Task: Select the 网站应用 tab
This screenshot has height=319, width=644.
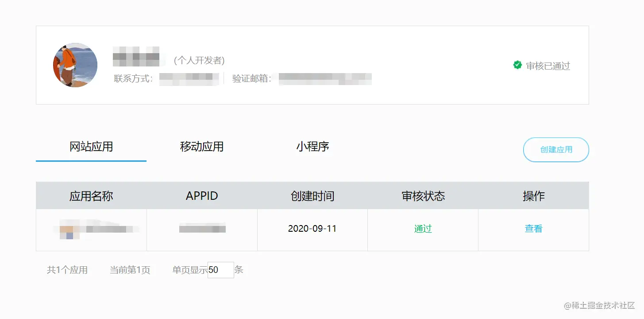Action: pos(91,147)
